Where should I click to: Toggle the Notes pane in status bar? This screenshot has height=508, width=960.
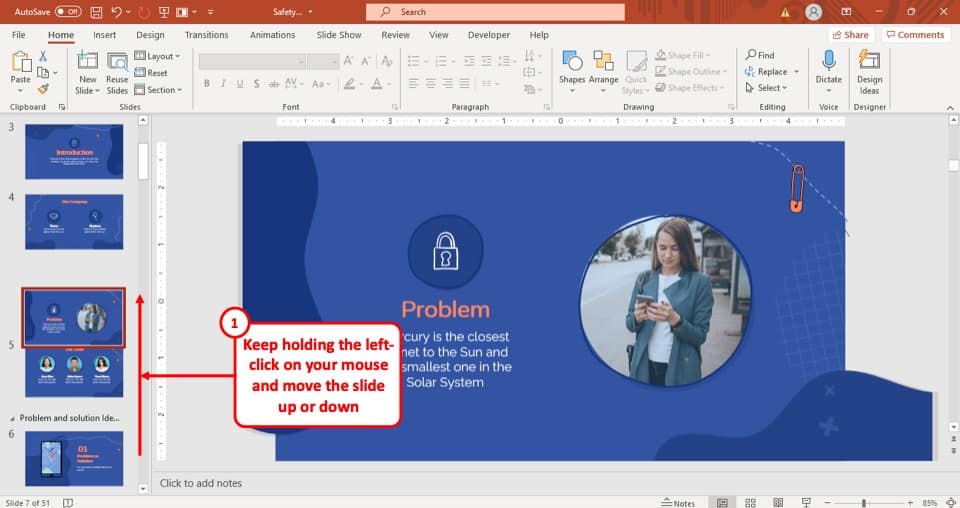(679, 502)
